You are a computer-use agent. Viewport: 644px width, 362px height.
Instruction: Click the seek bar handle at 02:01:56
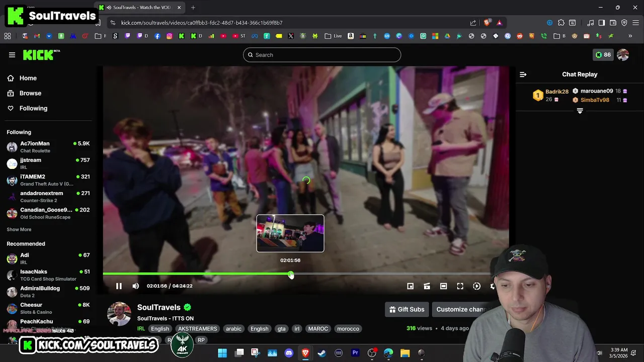pos(291,274)
